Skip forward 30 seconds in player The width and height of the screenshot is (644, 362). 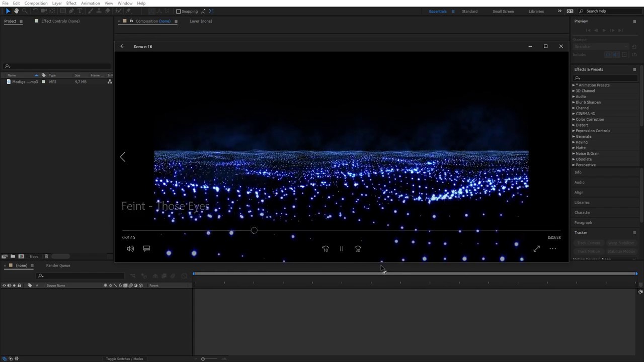[x=358, y=249]
